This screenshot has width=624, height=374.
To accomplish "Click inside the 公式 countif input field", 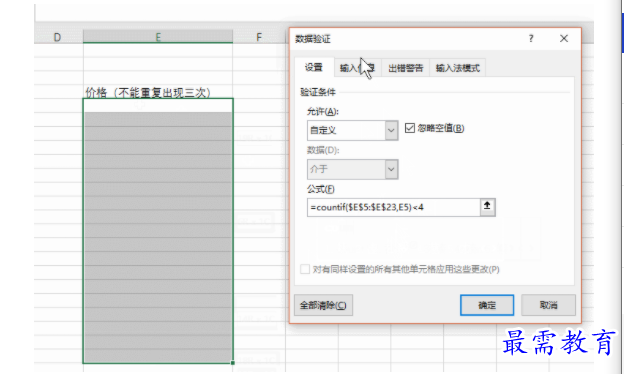I will tap(393, 207).
